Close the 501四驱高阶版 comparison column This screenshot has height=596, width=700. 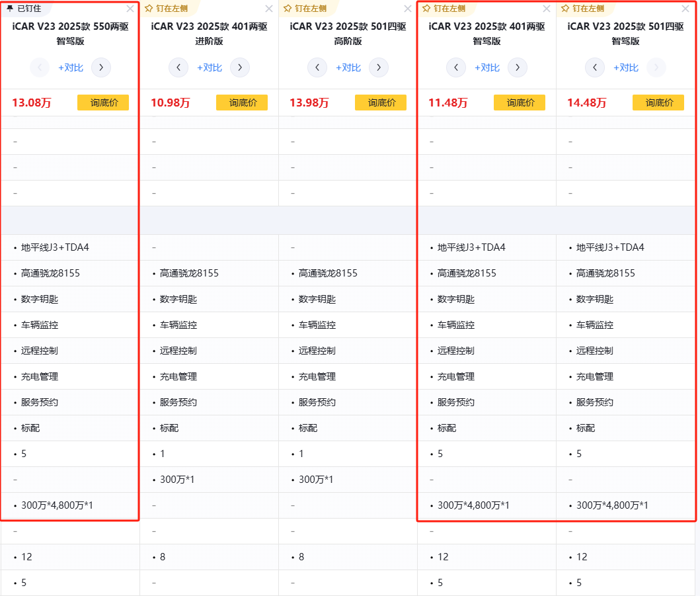408,9
